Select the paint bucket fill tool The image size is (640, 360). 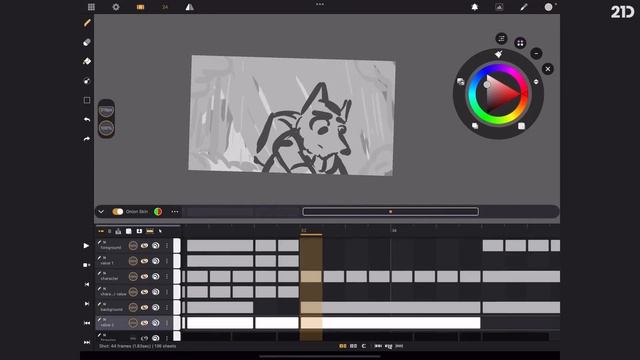click(x=87, y=61)
